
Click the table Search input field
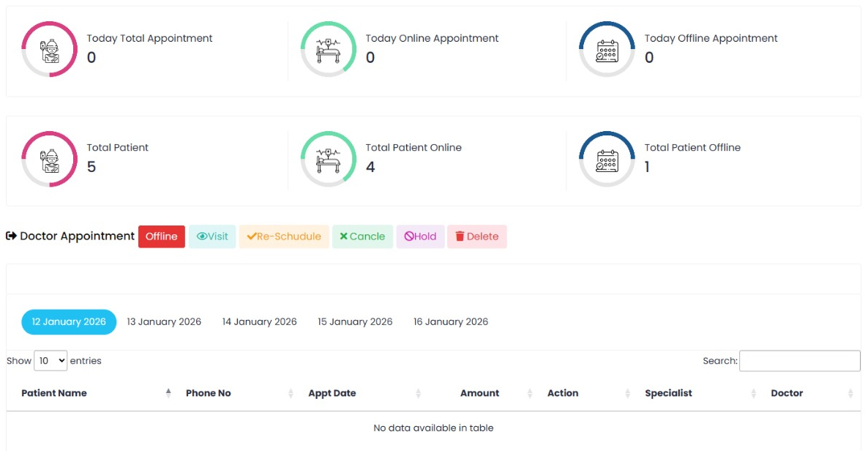[x=799, y=361]
